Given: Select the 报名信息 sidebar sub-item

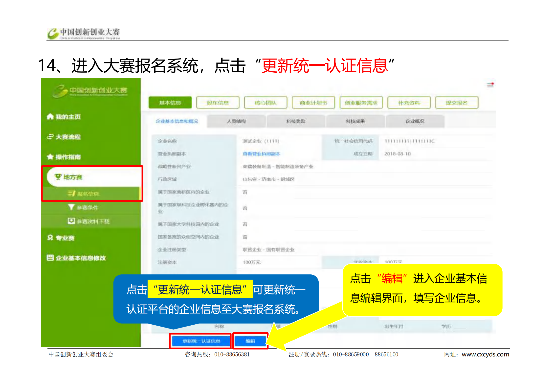Looking at the screenshot, I should pyautogui.click(x=88, y=194).
